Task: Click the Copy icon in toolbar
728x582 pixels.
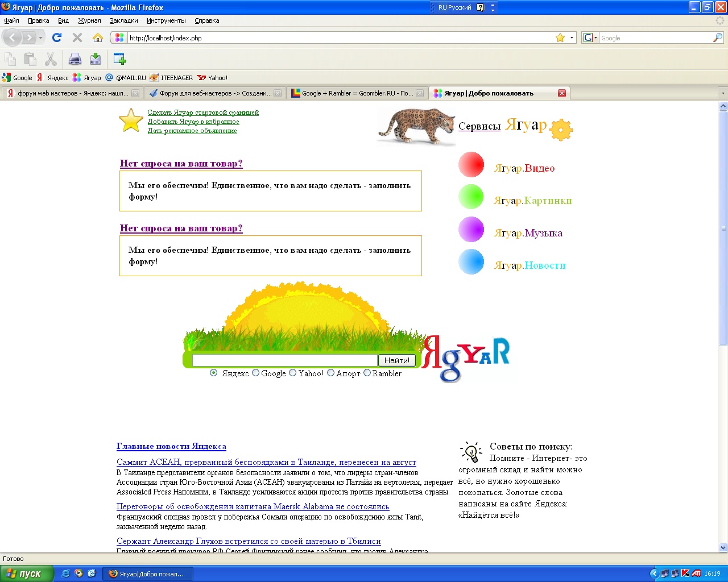Action: pos(10,59)
